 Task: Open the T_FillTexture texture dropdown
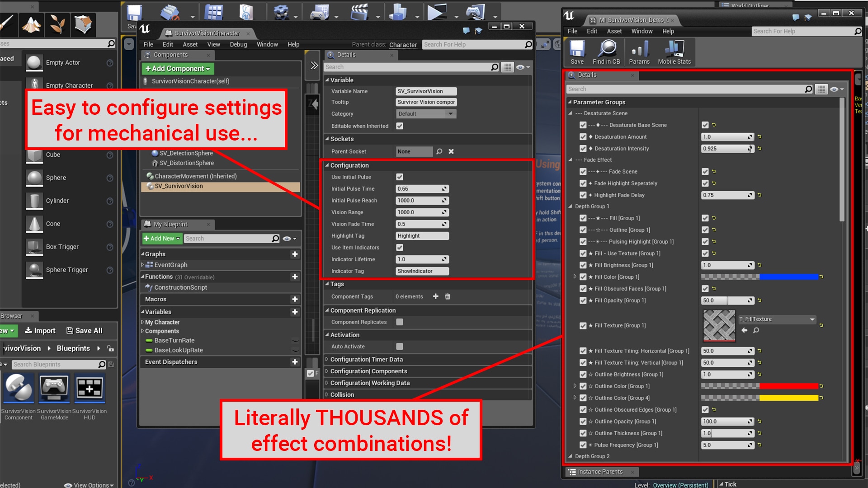(x=776, y=319)
